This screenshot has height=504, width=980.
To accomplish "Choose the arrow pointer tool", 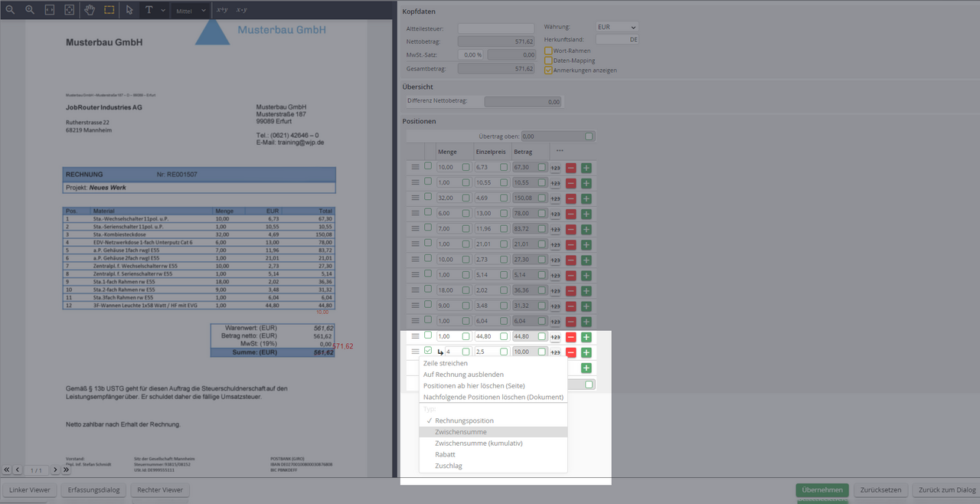I will [x=129, y=10].
